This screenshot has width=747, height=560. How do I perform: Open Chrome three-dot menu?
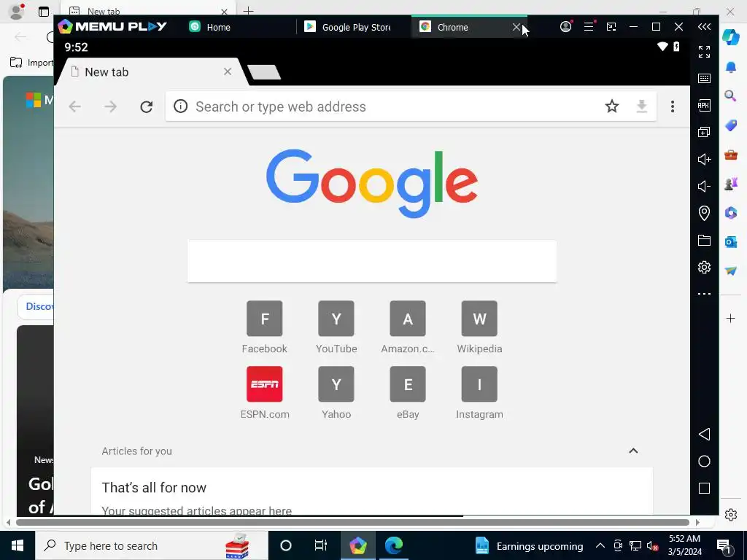672,106
